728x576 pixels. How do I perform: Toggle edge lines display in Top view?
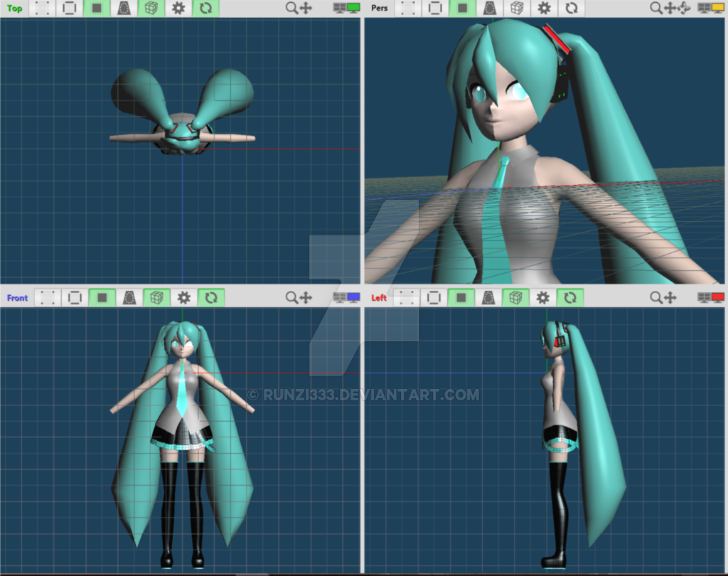point(69,8)
